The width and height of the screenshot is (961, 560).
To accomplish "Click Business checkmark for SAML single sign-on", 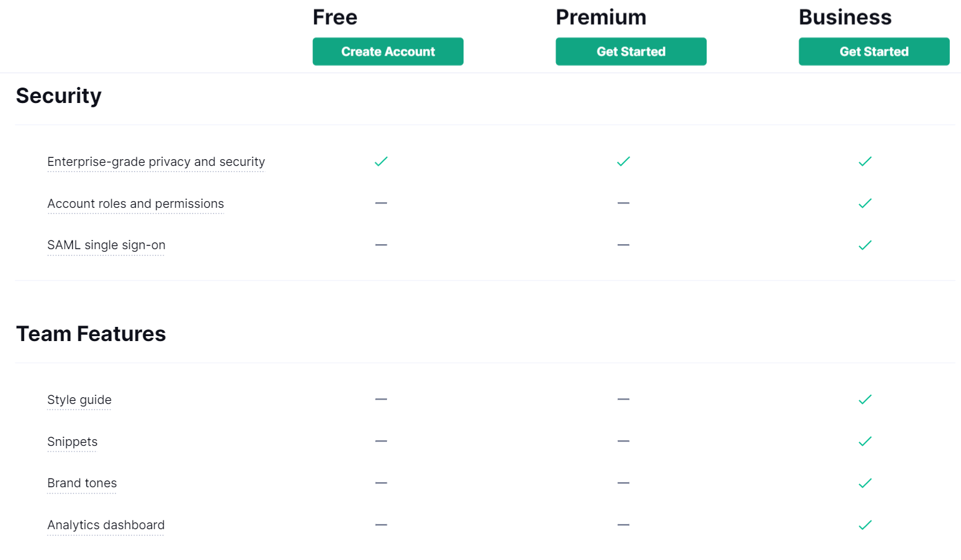I will (865, 245).
